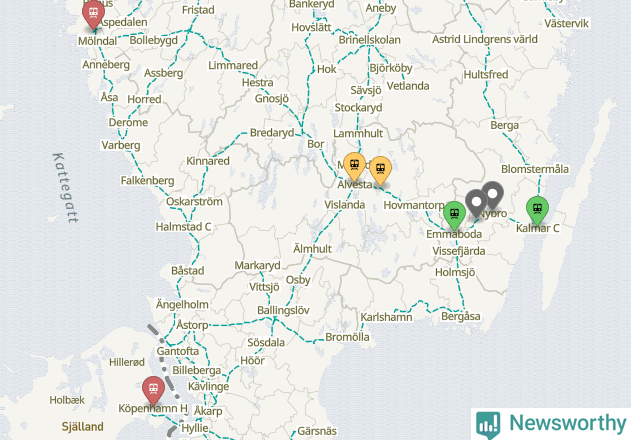Click the green train marker at Emmaboda
The image size is (631, 440).
click(x=454, y=215)
